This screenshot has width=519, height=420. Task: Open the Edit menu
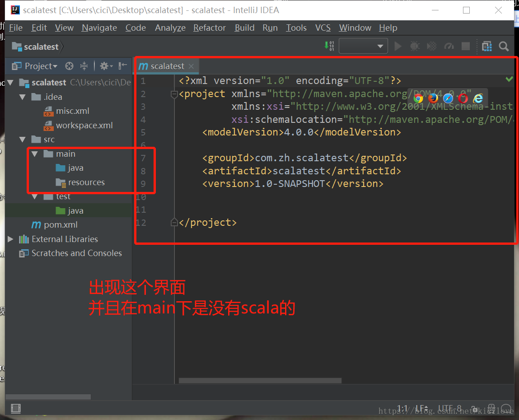coord(39,28)
